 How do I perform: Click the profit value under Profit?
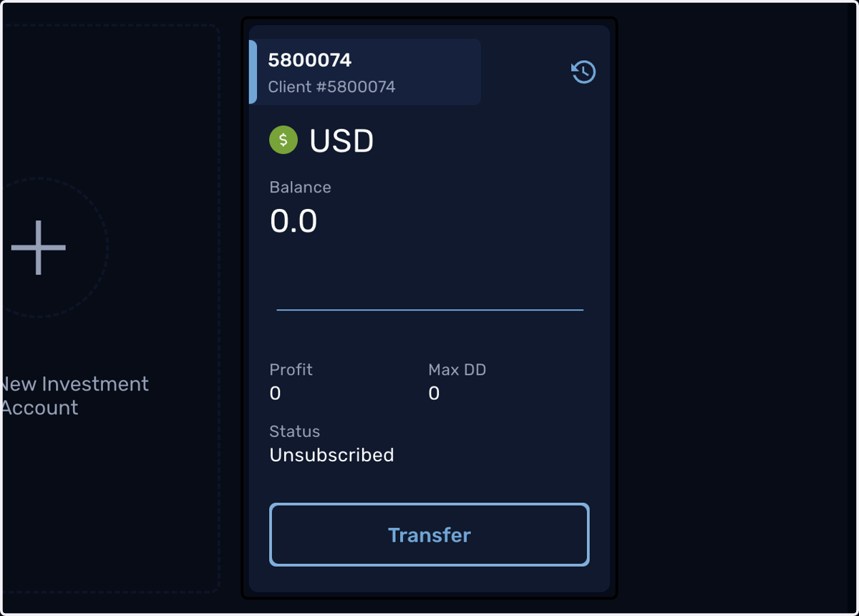pos(275,393)
